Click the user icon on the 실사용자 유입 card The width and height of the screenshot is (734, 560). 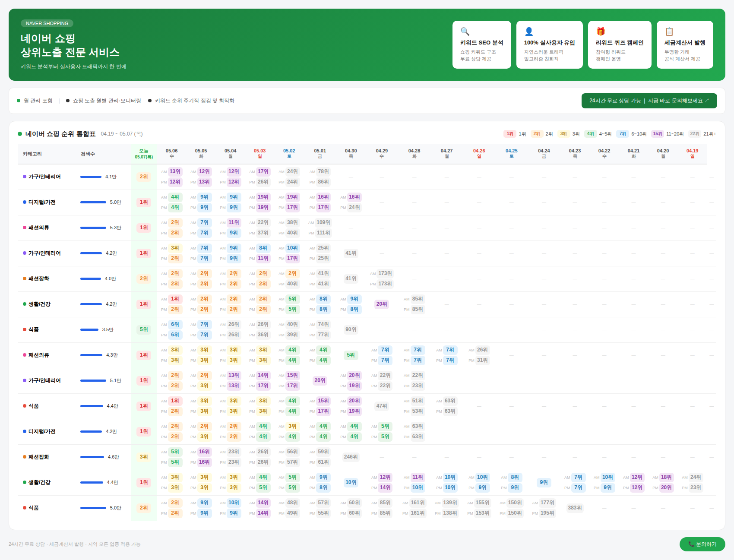tap(529, 32)
